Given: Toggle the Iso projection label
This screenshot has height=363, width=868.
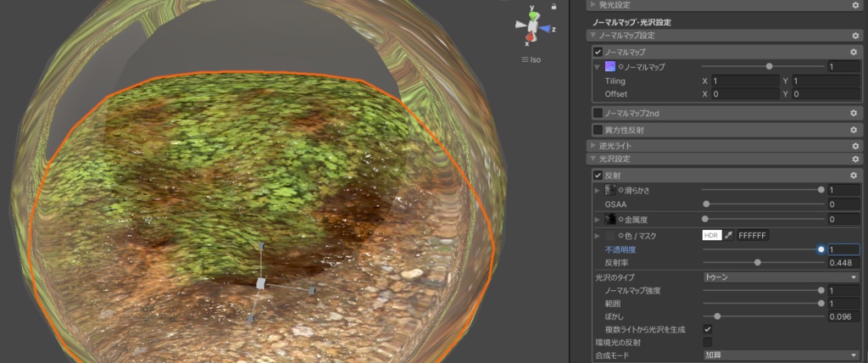Looking at the screenshot, I should click(531, 60).
